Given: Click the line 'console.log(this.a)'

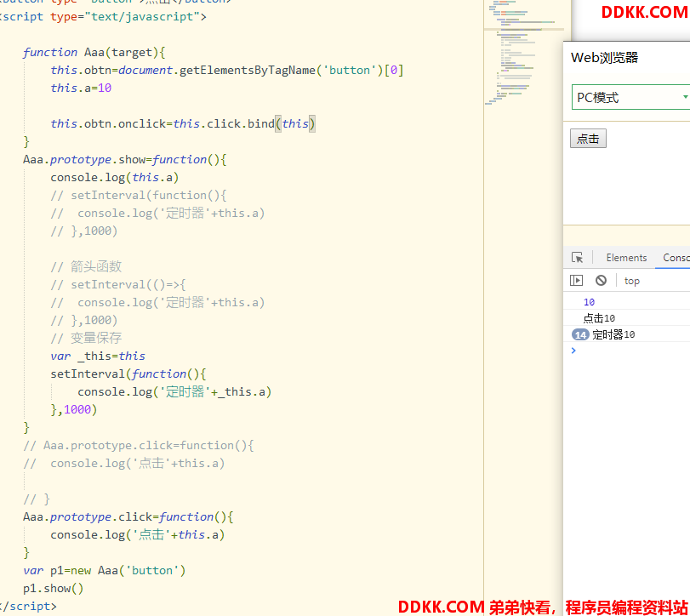Looking at the screenshot, I should coord(114,177).
